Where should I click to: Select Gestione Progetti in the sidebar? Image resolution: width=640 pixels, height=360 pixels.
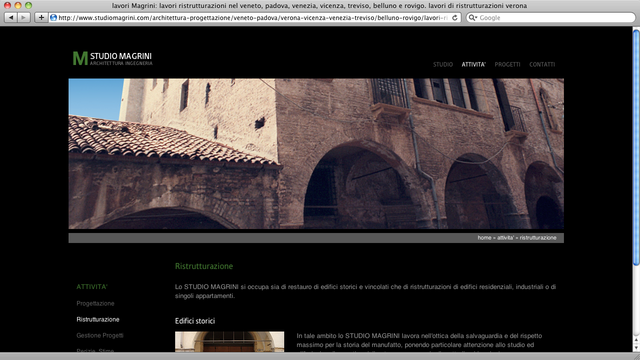pos(100,335)
